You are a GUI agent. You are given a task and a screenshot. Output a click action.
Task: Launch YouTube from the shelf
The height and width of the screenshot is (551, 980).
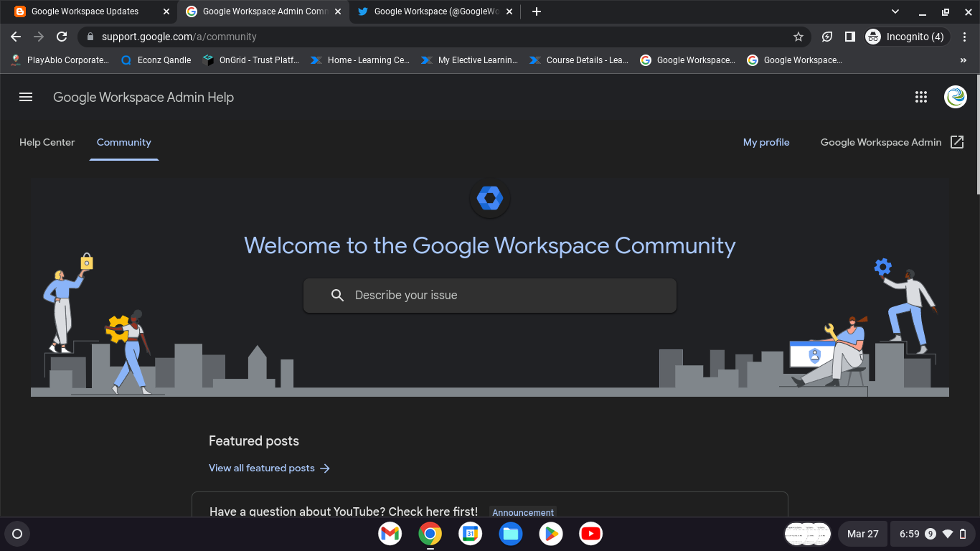[x=591, y=534]
